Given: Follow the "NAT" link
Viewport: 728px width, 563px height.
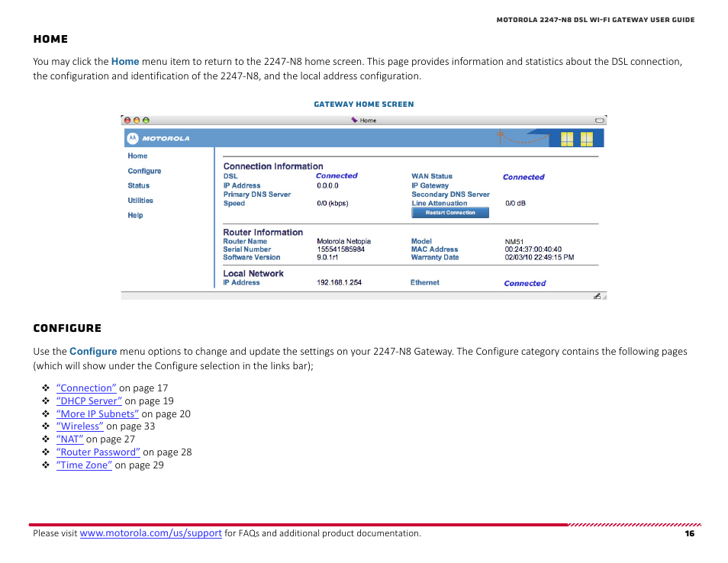Looking at the screenshot, I should point(69,439).
